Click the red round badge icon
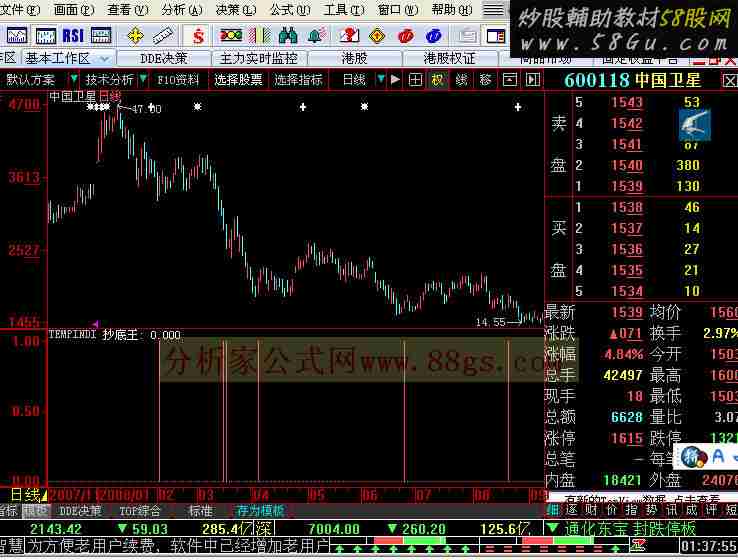 click(405, 36)
